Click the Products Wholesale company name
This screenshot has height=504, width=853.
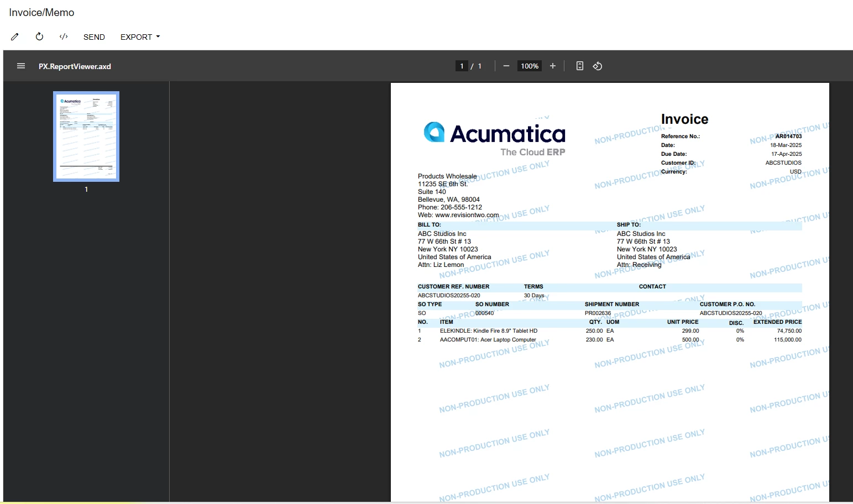click(x=447, y=176)
